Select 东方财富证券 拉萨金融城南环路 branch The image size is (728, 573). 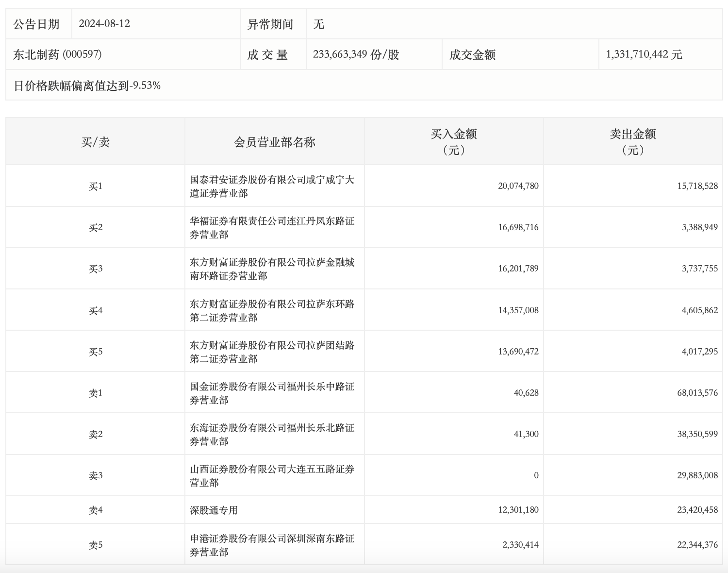(272, 269)
